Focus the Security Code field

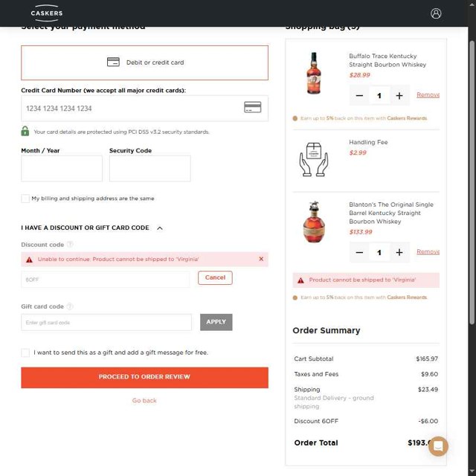pyautogui.click(x=150, y=169)
